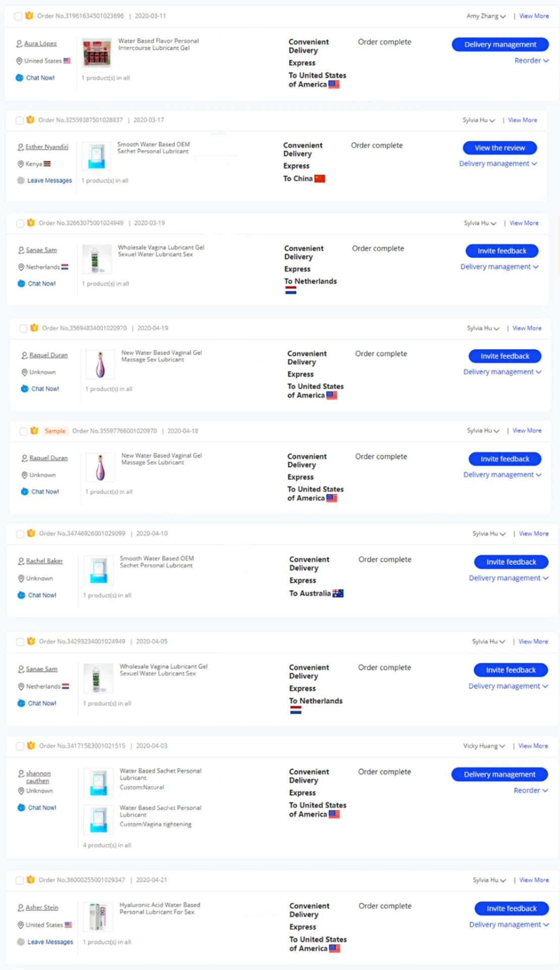
Task: Check the Sample order checkbox dated 2020-04-18
Action: pos(23,431)
